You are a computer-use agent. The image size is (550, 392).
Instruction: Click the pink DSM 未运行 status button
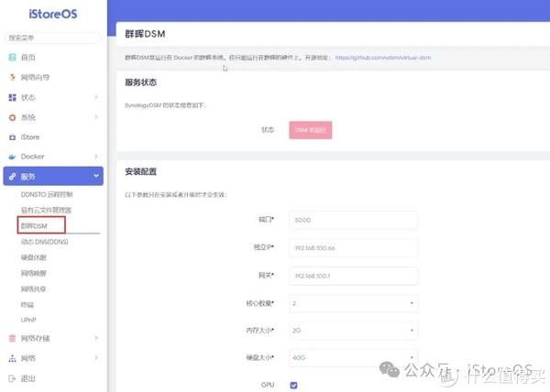point(311,130)
